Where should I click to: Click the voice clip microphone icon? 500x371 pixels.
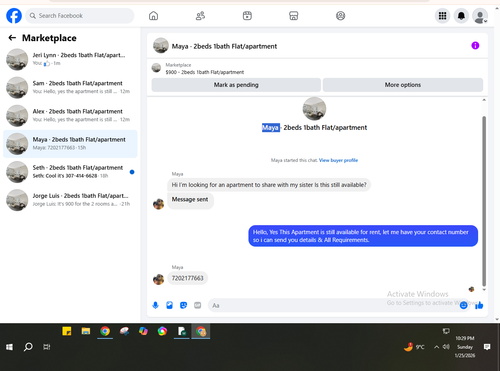point(155,305)
